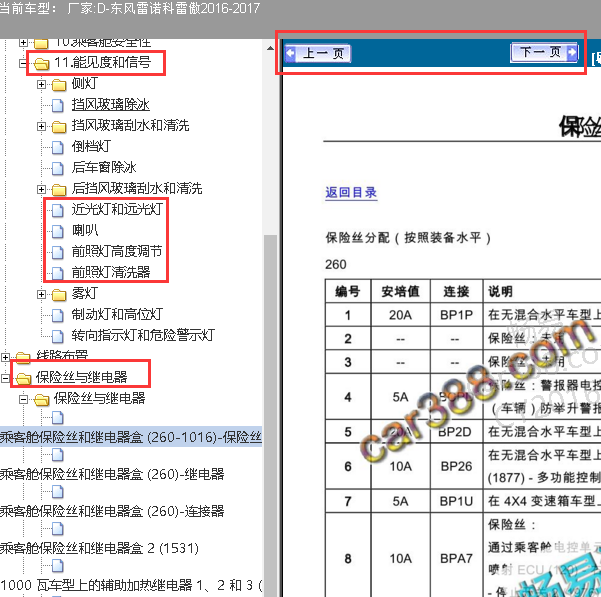
Task: Open 乘客舱保险丝和继电器盒 (260)-继电器 entry
Action: pyautogui.click(x=112, y=474)
